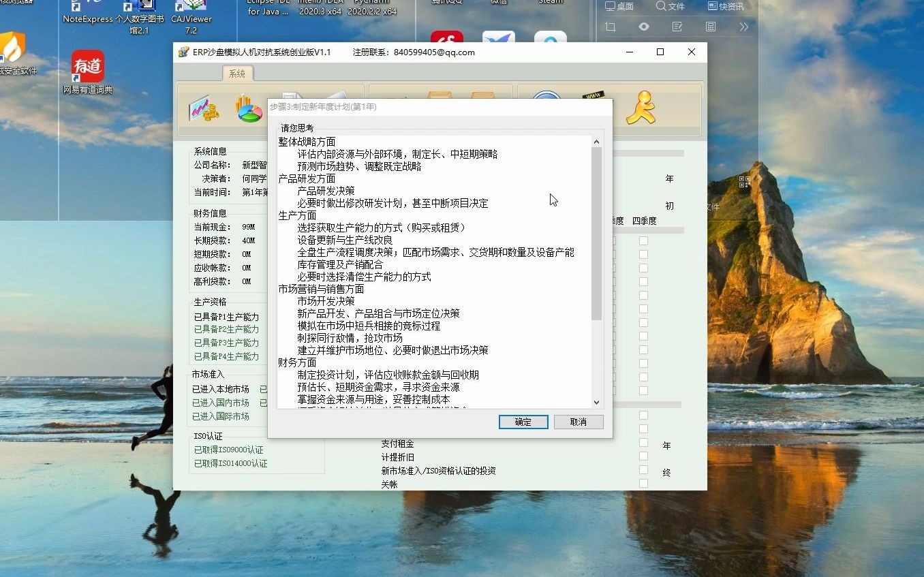Click the QR code icon on desktop
Image resolution: width=924 pixels, height=577 pixels.
[x=744, y=182]
